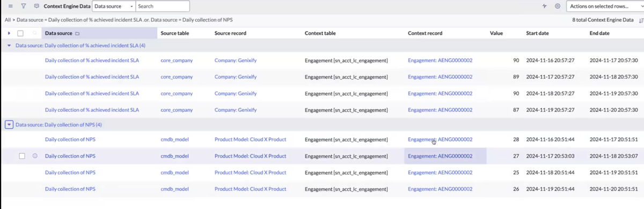This screenshot has height=209, width=644.
Task: Open Engagement: AENG0000002 in value 27 row
Action: coord(440,156)
